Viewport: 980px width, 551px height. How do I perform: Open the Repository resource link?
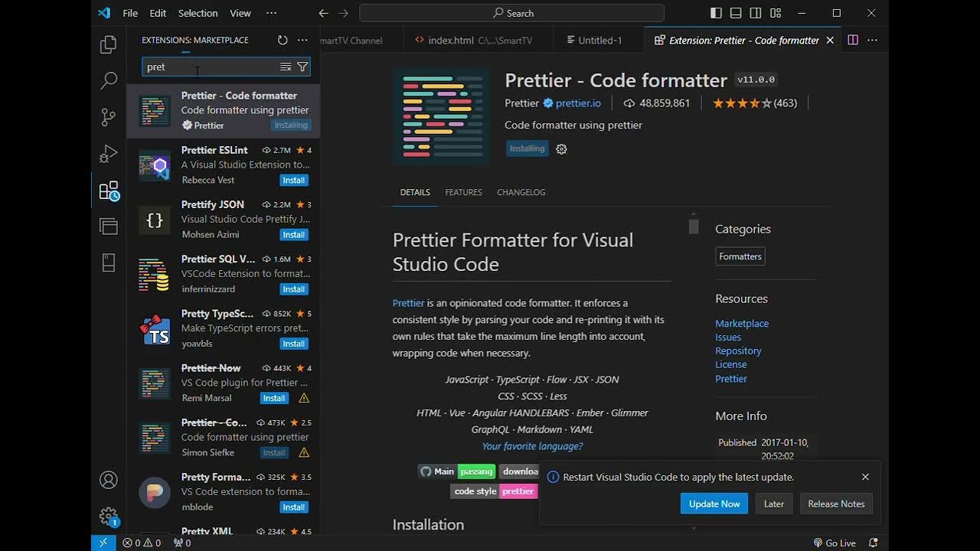pos(738,351)
